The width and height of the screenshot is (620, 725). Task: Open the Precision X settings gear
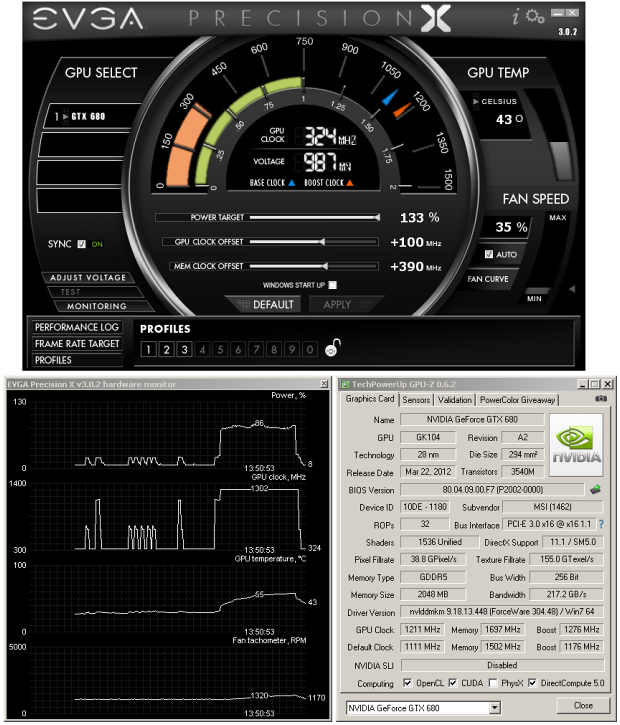[535, 17]
